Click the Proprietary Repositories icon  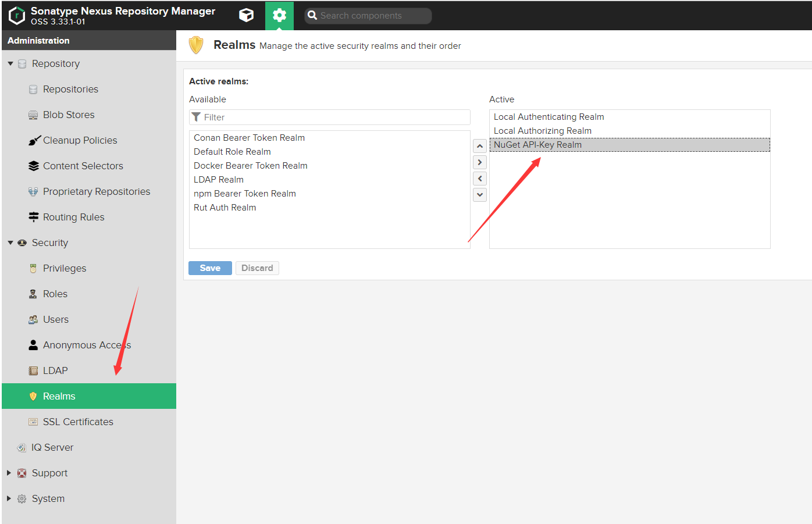point(33,192)
